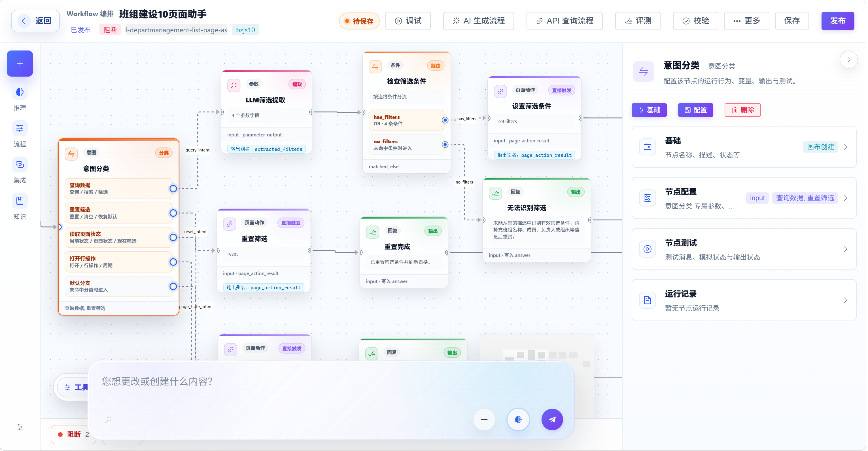Click the query_intent edge label
This screenshot has height=451, width=868.
pyautogui.click(x=198, y=150)
